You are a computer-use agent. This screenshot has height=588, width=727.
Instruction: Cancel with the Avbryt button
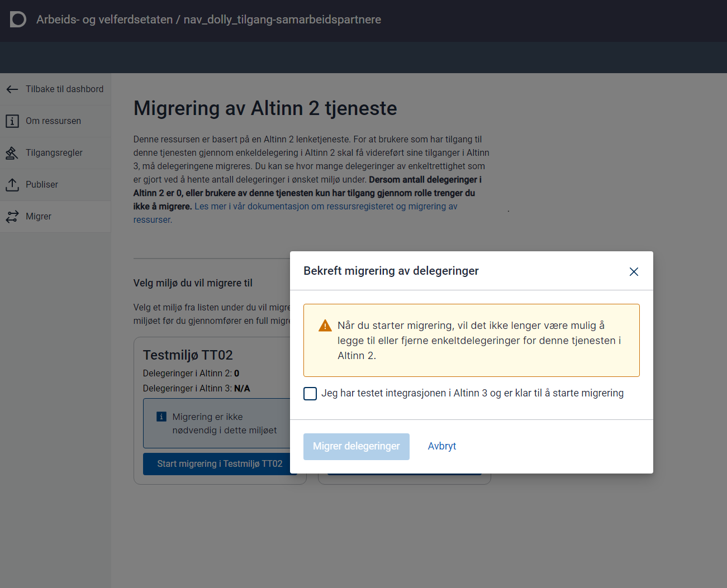tap(441, 447)
